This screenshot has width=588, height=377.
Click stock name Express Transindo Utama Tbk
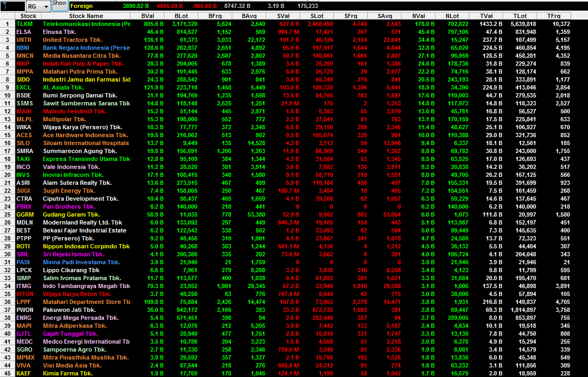[x=86, y=159]
